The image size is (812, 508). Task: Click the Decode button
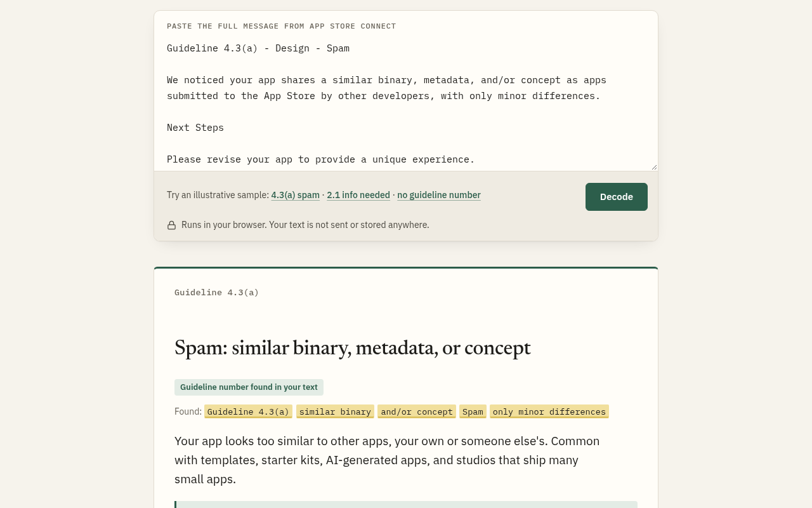point(617,197)
